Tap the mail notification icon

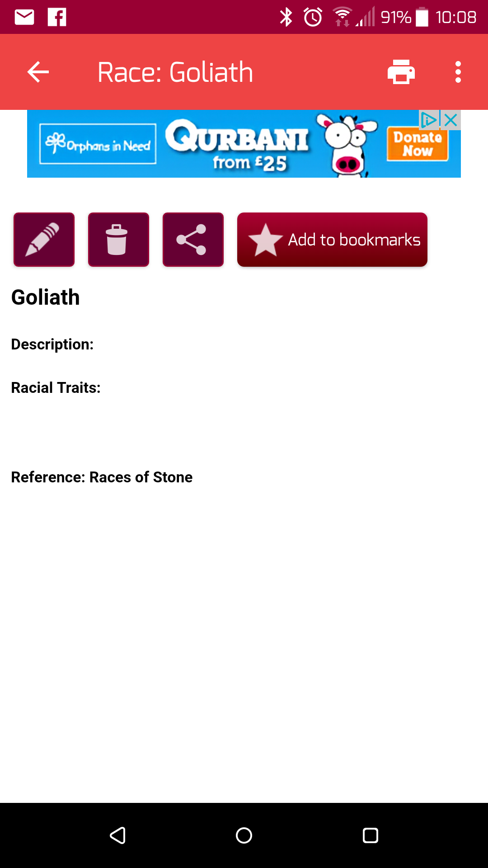[x=24, y=17]
